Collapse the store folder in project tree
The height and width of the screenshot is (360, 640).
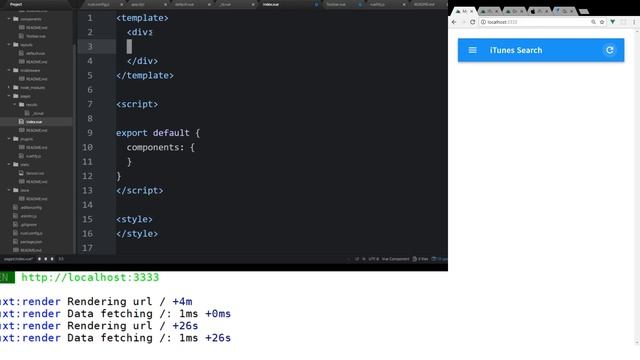click(x=9, y=190)
